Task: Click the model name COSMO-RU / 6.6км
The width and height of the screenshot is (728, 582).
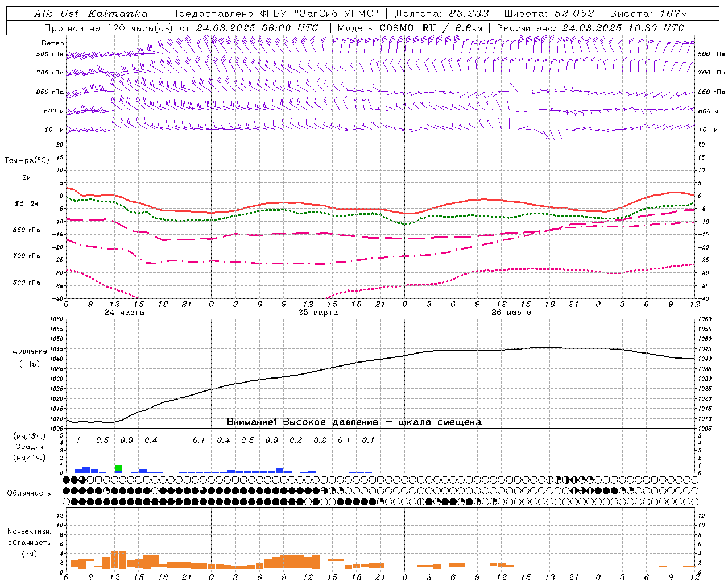Action: (x=431, y=28)
